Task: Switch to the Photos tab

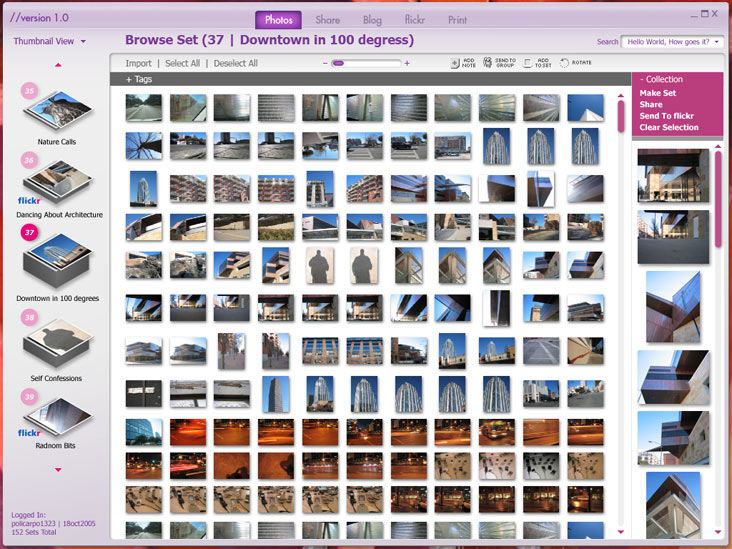Action: [278, 20]
